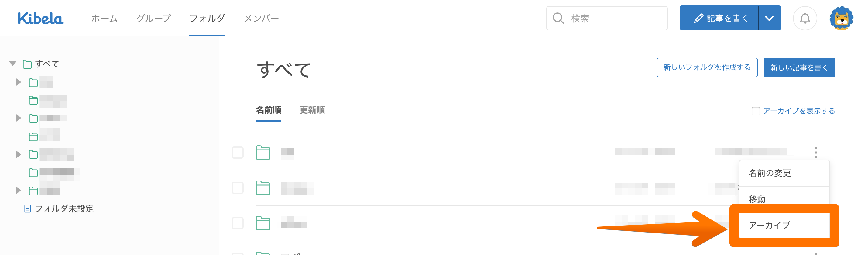Enable アーカイブを表示する checkbox
This screenshot has width=868, height=255.
pyautogui.click(x=756, y=111)
